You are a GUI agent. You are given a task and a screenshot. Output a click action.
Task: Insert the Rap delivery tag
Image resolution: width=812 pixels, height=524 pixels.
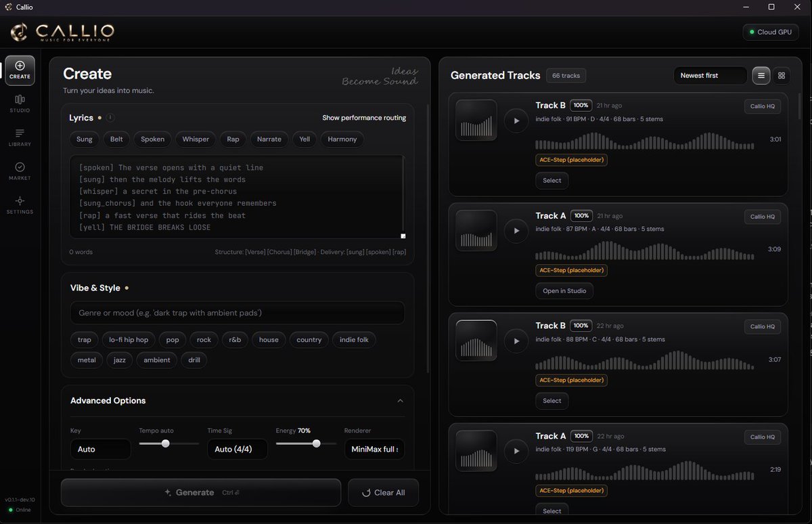pyautogui.click(x=233, y=139)
